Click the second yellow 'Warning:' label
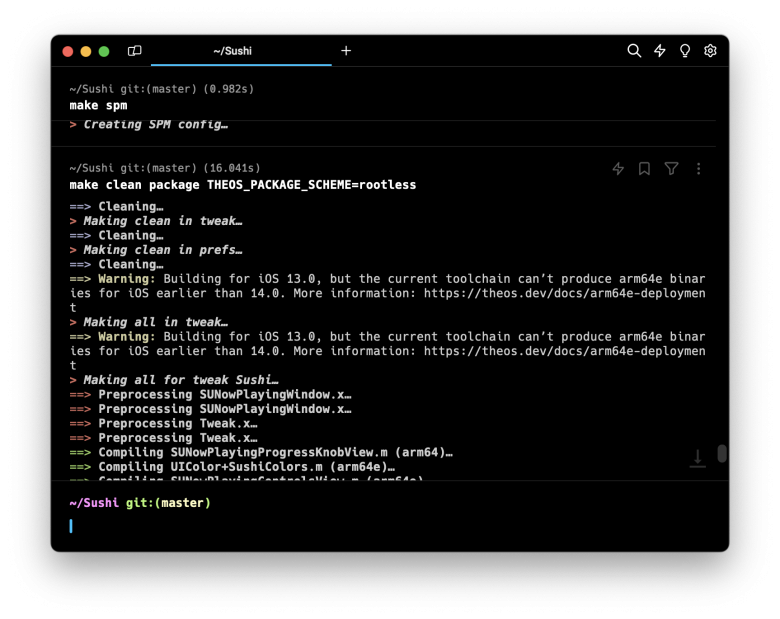 click(x=127, y=336)
